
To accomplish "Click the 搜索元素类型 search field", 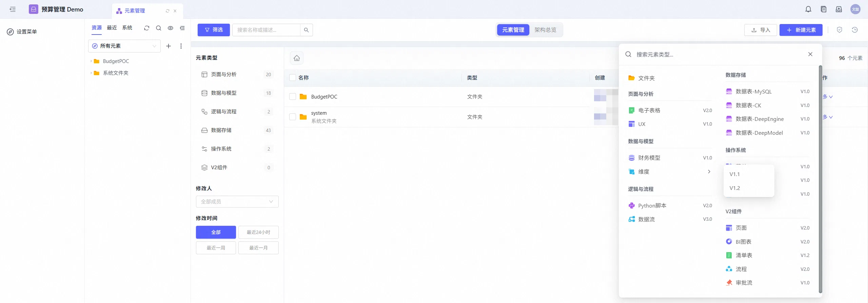I will coord(719,55).
